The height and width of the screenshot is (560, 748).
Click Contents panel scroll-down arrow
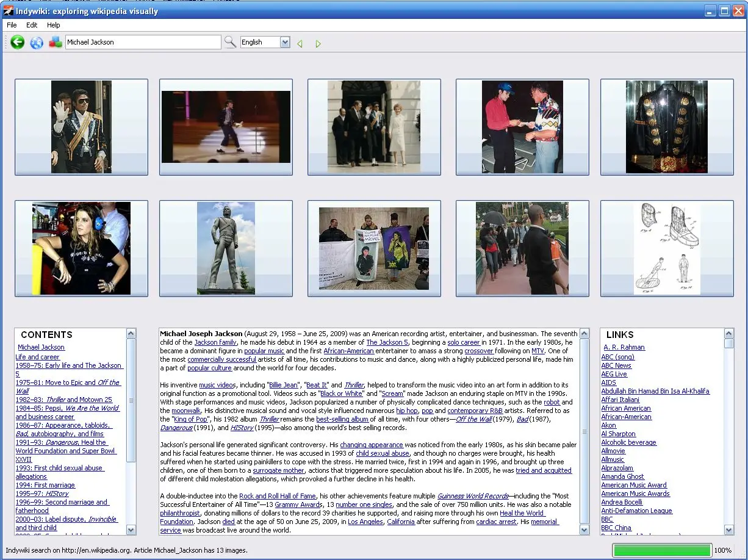pos(131,530)
